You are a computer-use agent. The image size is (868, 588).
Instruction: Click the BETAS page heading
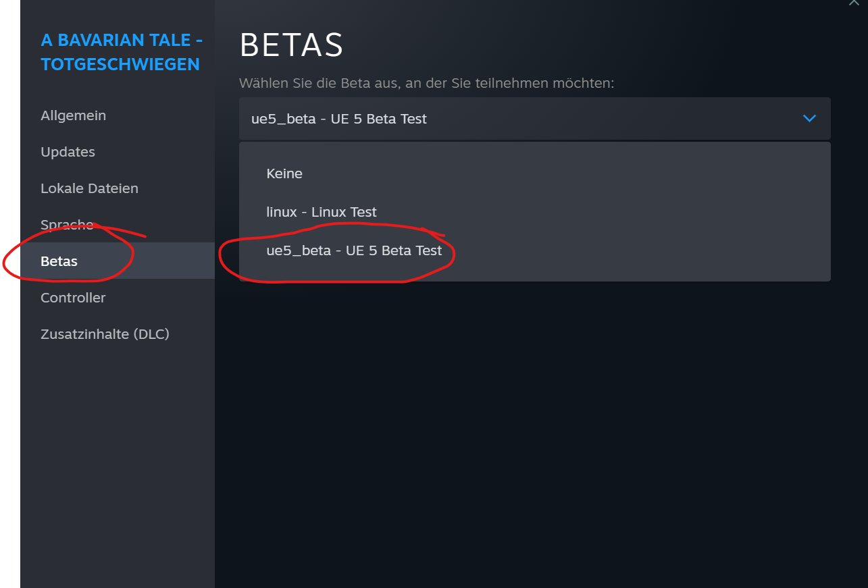pos(291,45)
